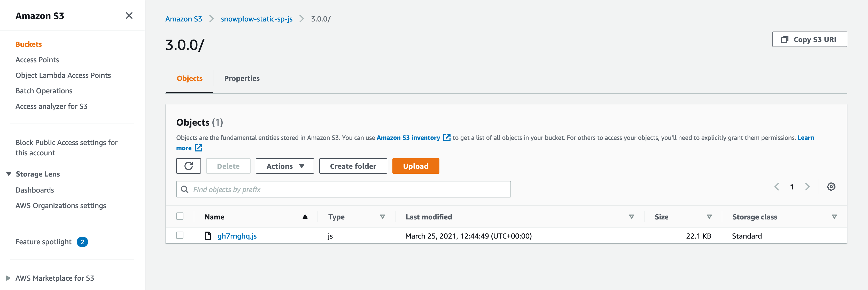Screen dimensions: 868x290
Task: Click the orange Upload button
Action: click(415, 166)
